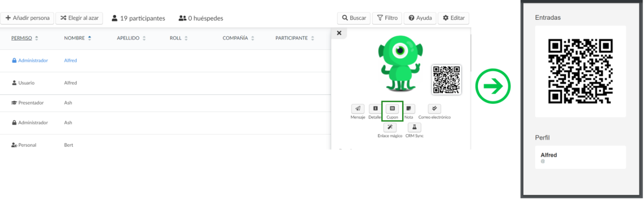Select the Administrador cell in Ash row

click(x=30, y=123)
